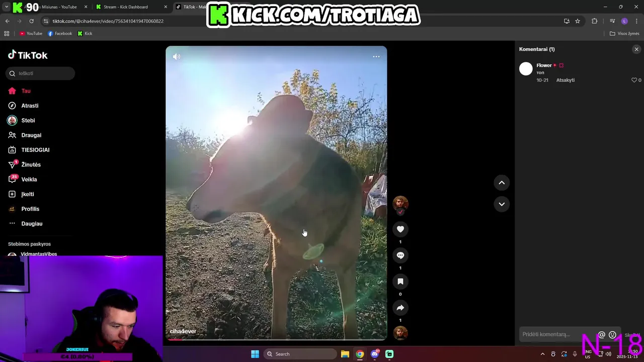Open Windows Start menu
The width and height of the screenshot is (644, 362).
click(255, 354)
